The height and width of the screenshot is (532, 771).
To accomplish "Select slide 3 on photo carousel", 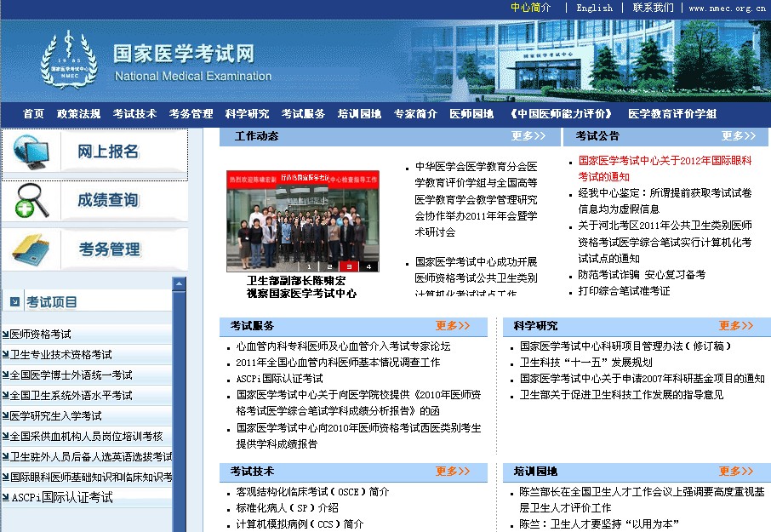I will (349, 266).
